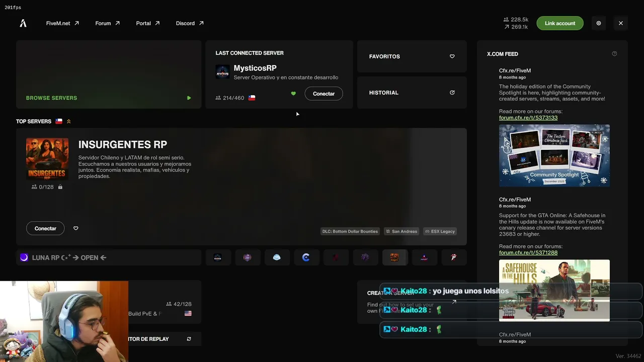The height and width of the screenshot is (362, 644).
Task: Click the 214/460 player count on MysticosRP
Action: (229, 98)
